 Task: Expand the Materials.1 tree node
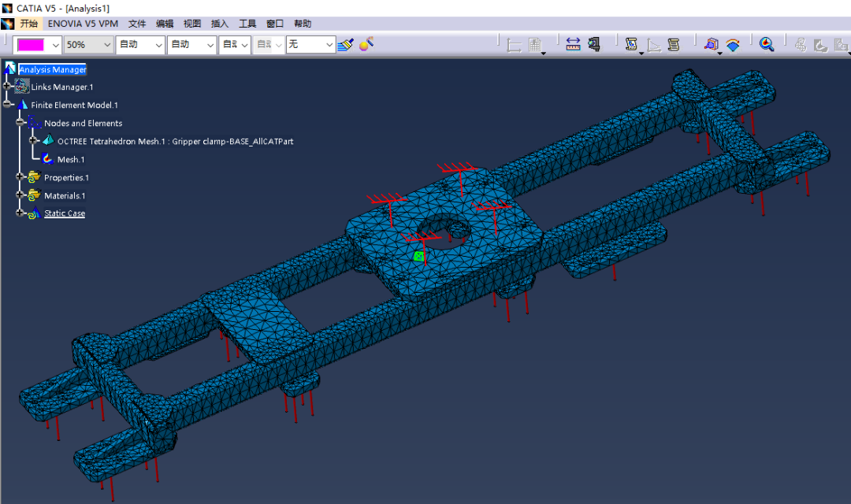(x=20, y=195)
